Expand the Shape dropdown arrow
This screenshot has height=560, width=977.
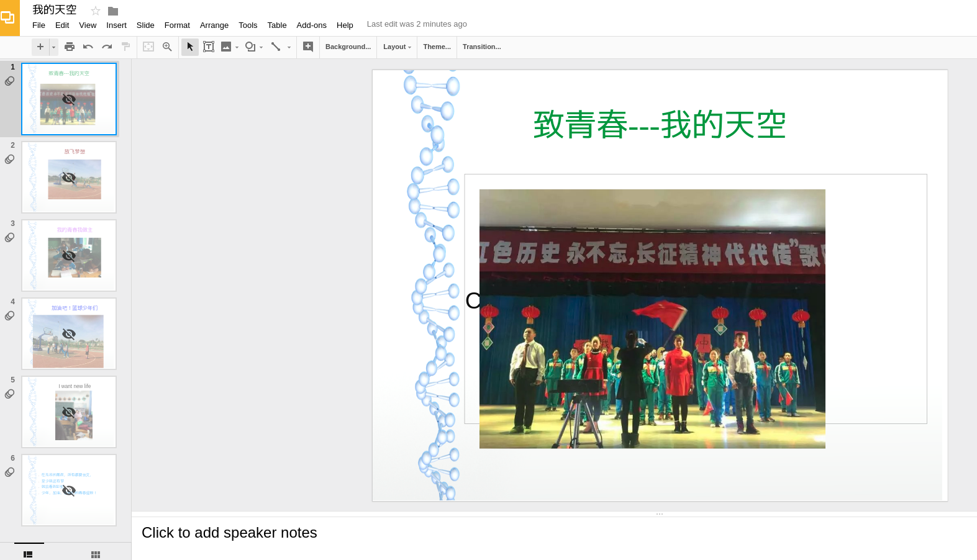[261, 47]
